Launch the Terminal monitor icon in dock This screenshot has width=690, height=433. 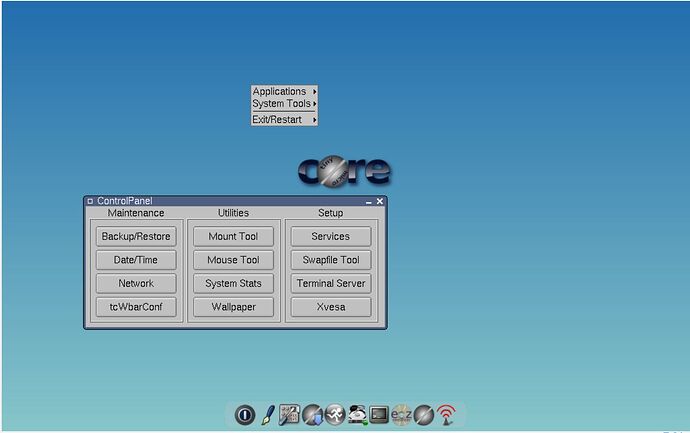coord(379,415)
